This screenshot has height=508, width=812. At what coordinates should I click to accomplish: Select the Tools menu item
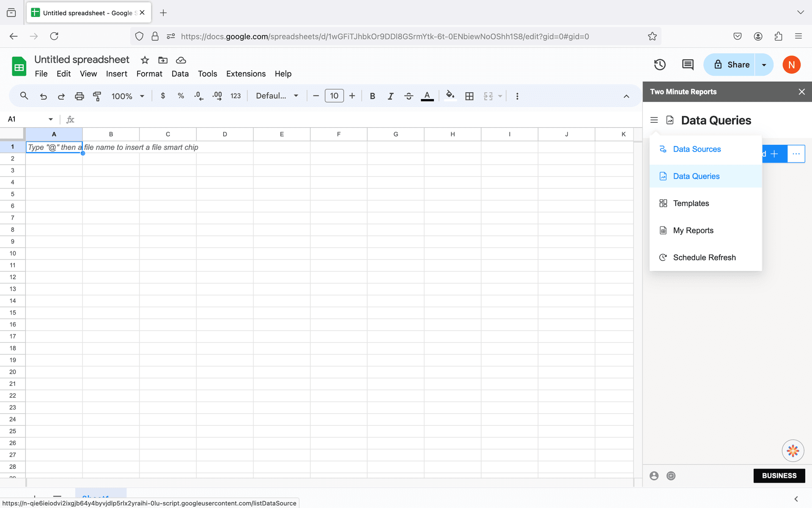coord(208,73)
